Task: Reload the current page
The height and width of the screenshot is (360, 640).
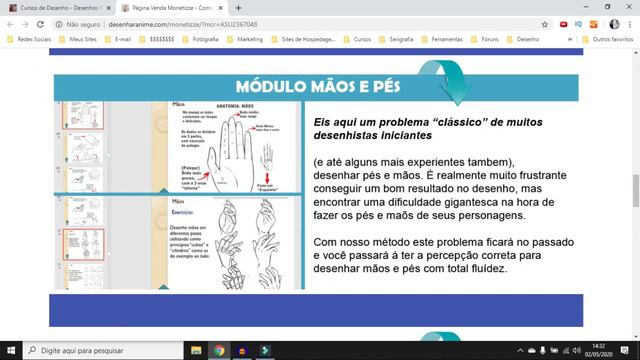Action: [40, 24]
